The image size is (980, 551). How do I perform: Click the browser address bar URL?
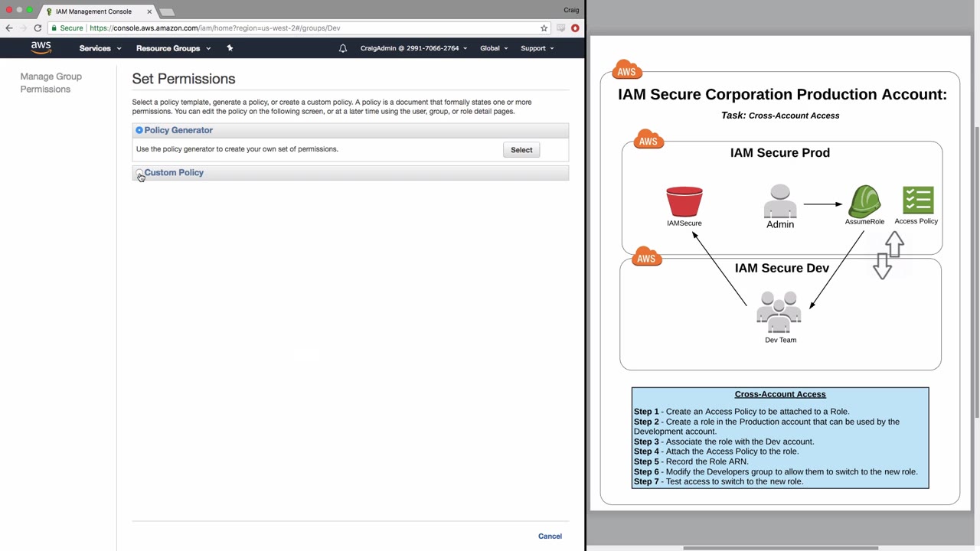(x=215, y=28)
